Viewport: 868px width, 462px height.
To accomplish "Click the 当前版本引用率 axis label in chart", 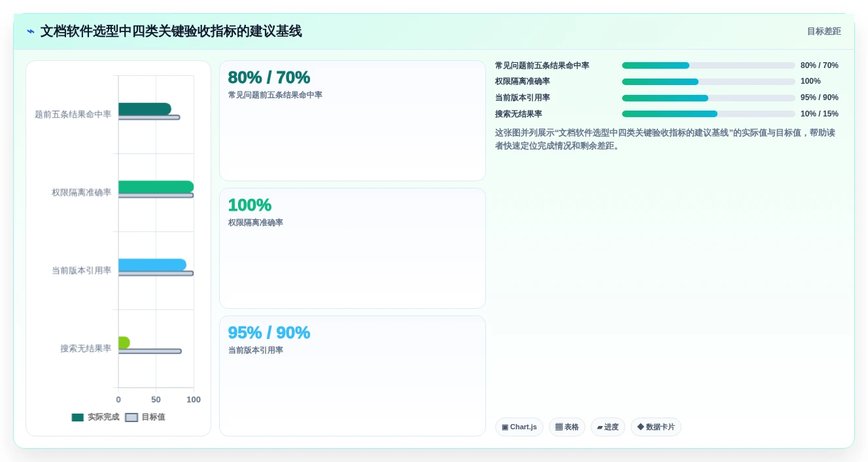I will [82, 270].
